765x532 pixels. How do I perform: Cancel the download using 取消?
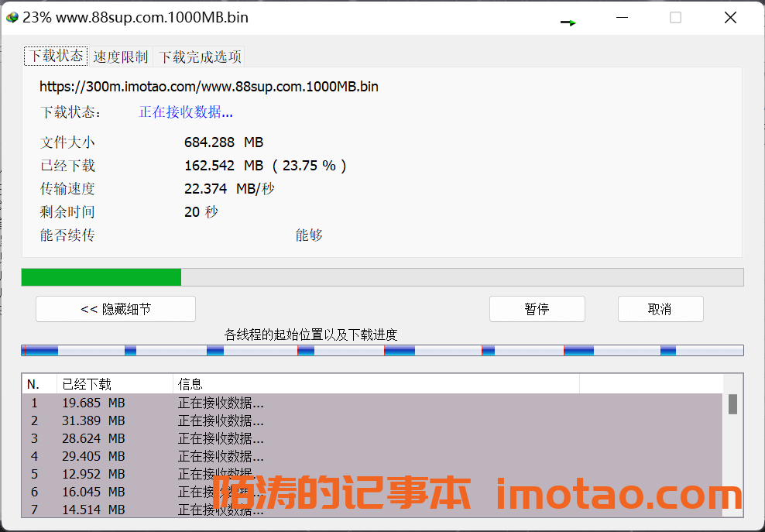click(660, 309)
